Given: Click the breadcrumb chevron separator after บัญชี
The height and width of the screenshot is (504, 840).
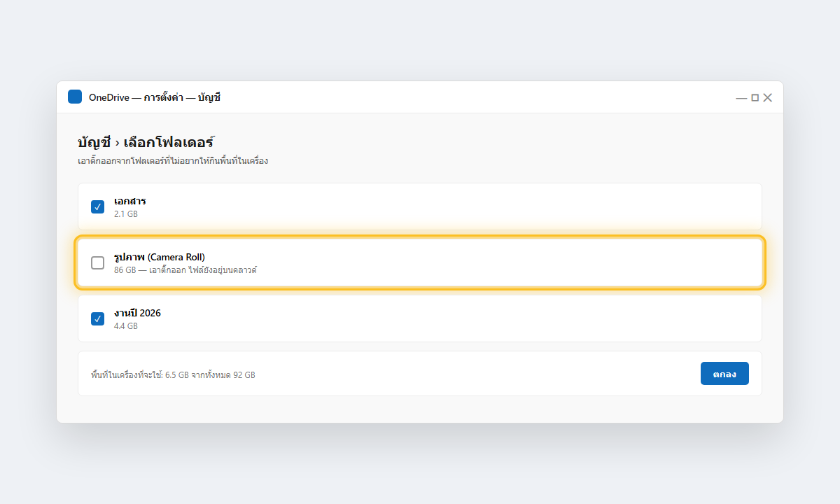Looking at the screenshot, I should [117, 143].
